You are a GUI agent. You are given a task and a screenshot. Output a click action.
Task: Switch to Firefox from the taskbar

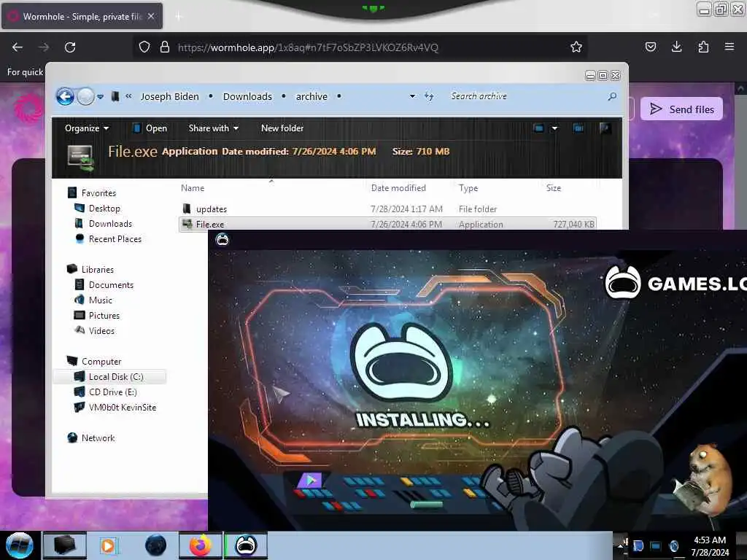[x=201, y=545]
